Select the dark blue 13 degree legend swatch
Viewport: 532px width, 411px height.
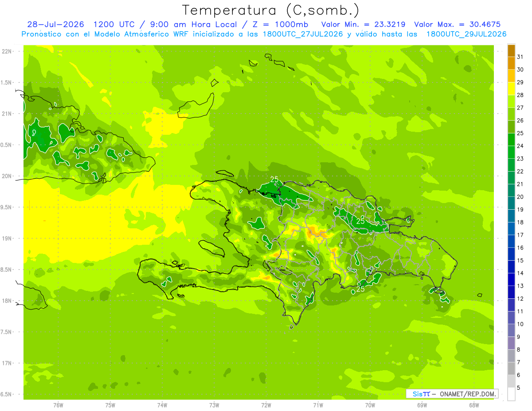511,279
